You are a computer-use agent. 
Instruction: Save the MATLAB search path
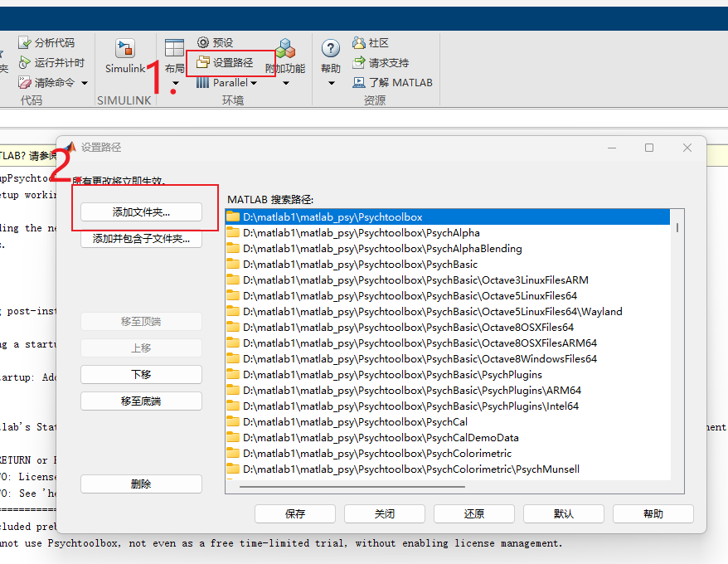tap(294, 513)
